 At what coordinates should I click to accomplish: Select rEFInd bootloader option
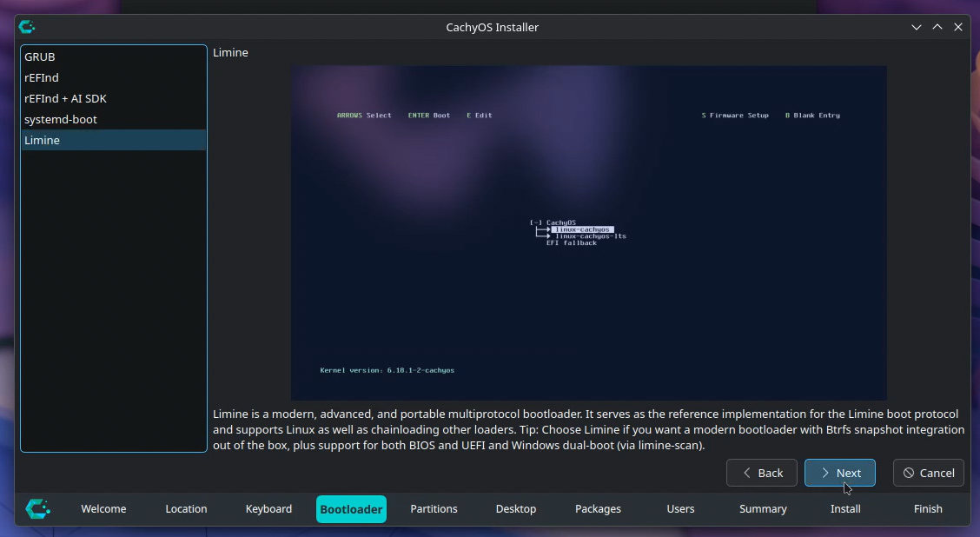(x=114, y=77)
